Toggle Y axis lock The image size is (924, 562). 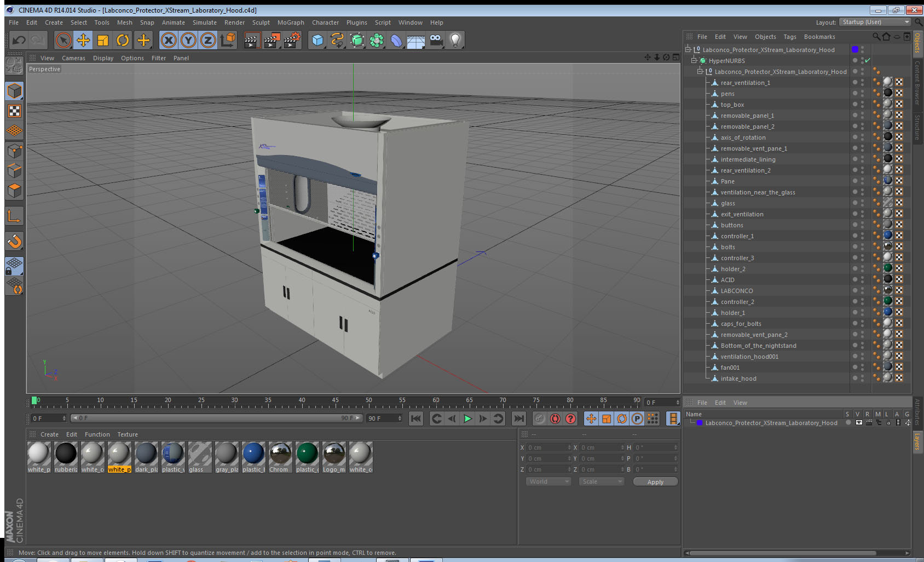point(188,40)
